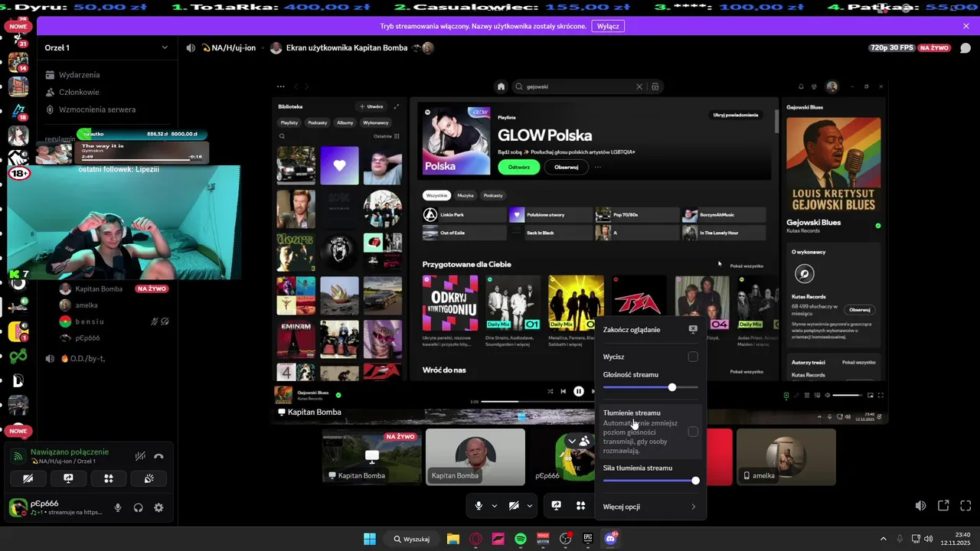980x551 pixels.
Task: Open the soundboard in the voice panel
Action: pyautogui.click(x=149, y=478)
